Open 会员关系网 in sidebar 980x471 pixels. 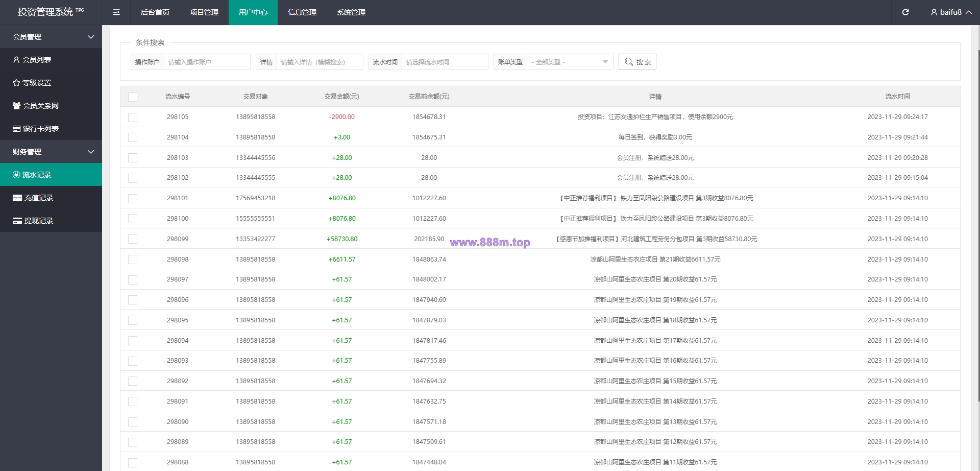click(x=51, y=106)
